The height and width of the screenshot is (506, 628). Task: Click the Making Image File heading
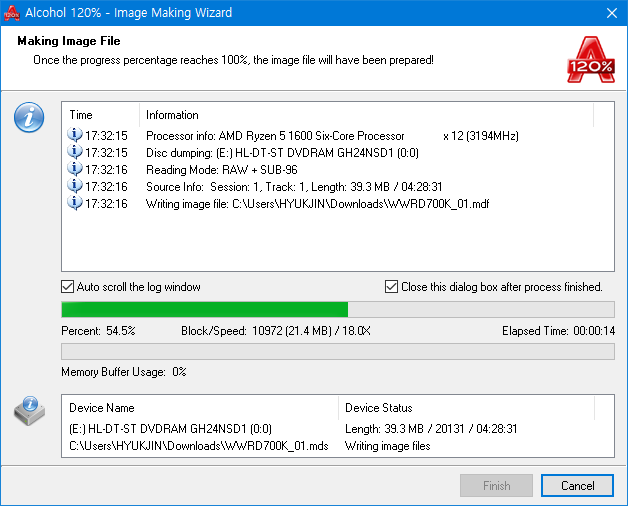(x=69, y=41)
